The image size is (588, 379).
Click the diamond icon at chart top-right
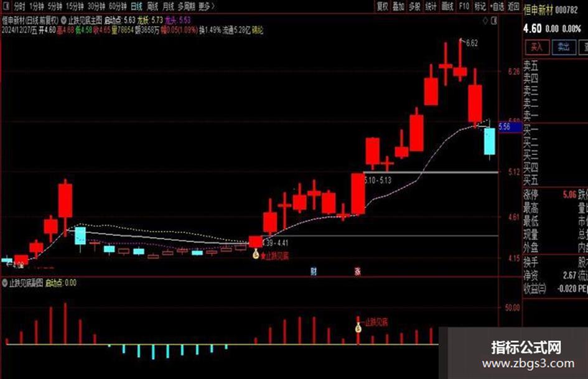coord(485,21)
